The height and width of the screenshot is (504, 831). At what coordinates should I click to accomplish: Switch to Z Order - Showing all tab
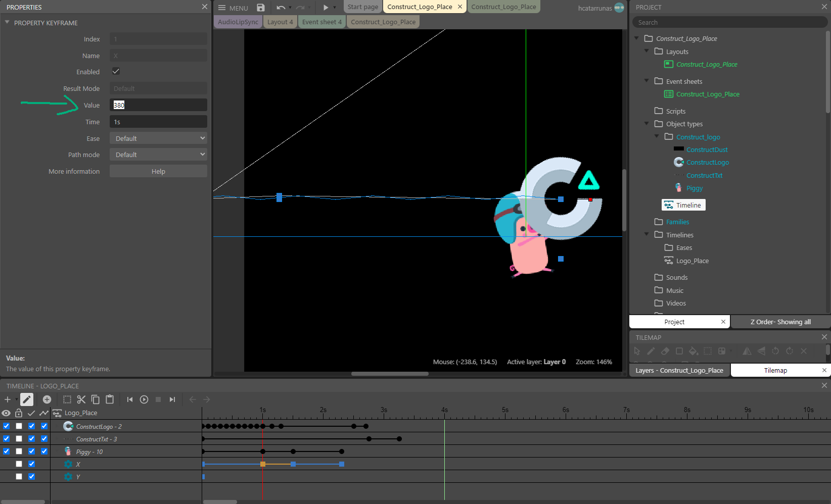point(780,322)
